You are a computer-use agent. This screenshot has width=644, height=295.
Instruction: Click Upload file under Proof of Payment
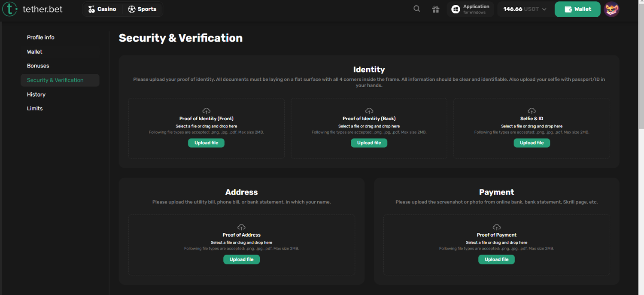pos(496,259)
